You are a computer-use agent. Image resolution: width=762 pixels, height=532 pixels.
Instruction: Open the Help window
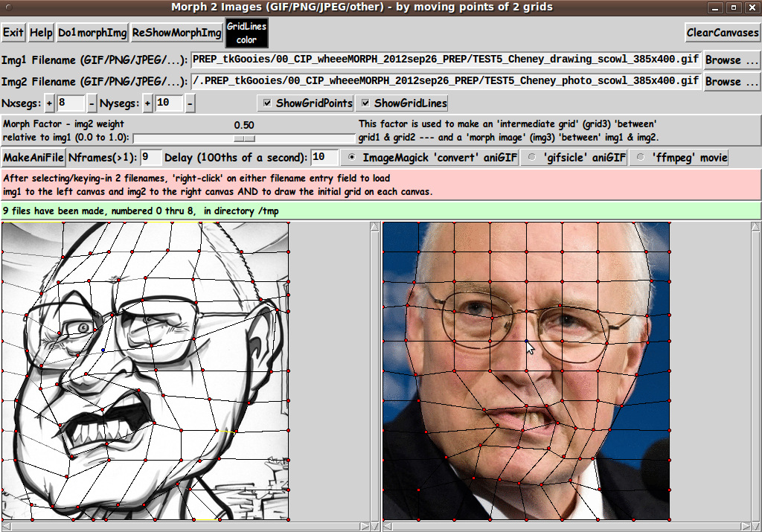41,33
